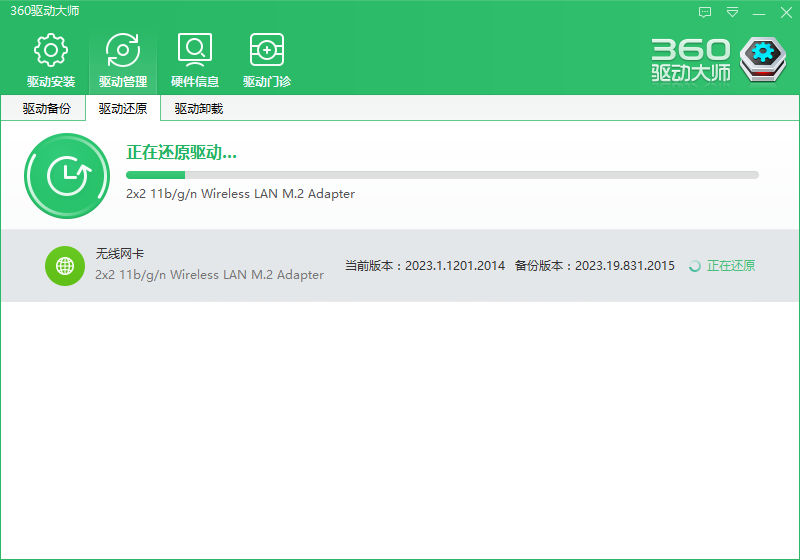Click the 正在还原 status text
The height and width of the screenshot is (560, 800).
(731, 266)
